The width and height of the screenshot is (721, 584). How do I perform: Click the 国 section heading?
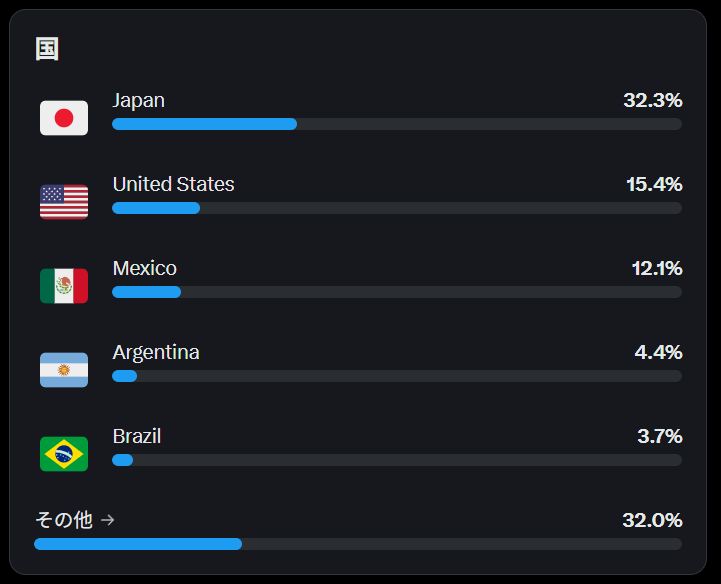(47, 49)
